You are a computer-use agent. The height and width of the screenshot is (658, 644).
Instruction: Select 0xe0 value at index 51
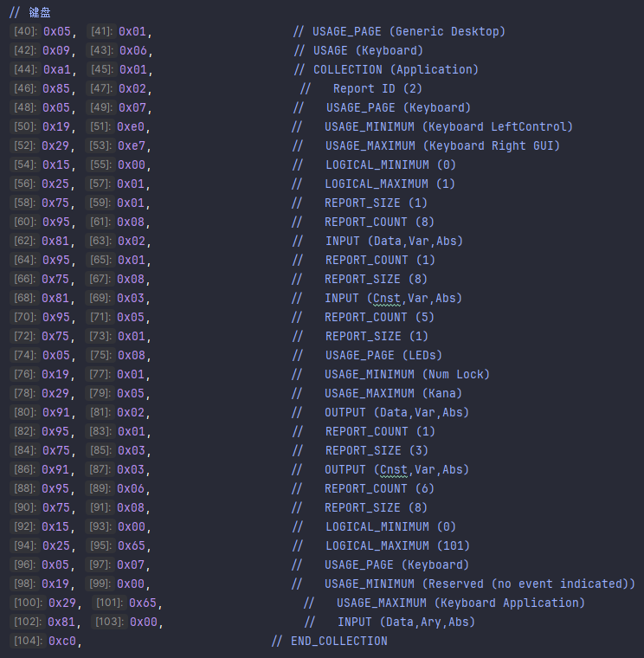click(x=131, y=126)
